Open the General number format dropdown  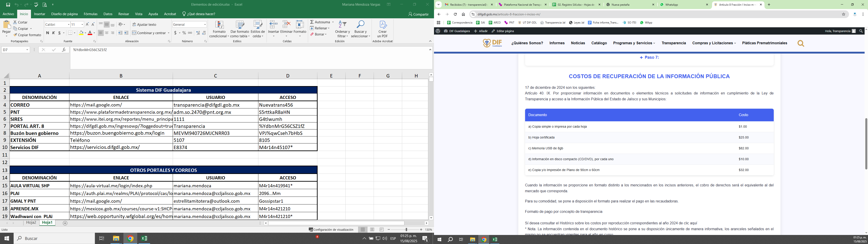pyautogui.click(x=205, y=25)
